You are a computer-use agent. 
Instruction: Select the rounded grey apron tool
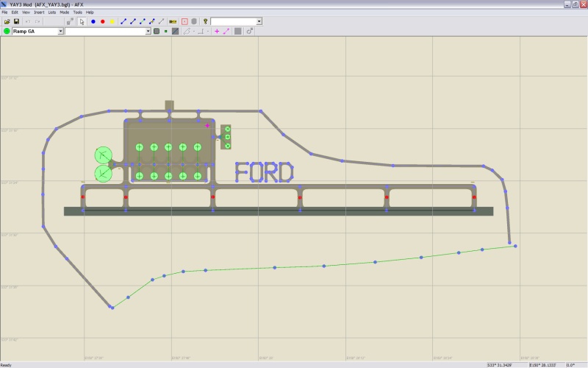[157, 31]
